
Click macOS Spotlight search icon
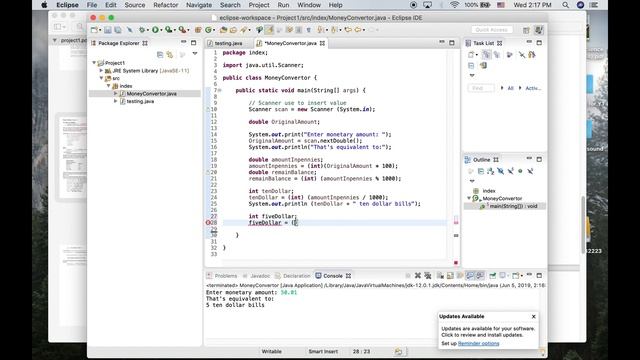565,5
